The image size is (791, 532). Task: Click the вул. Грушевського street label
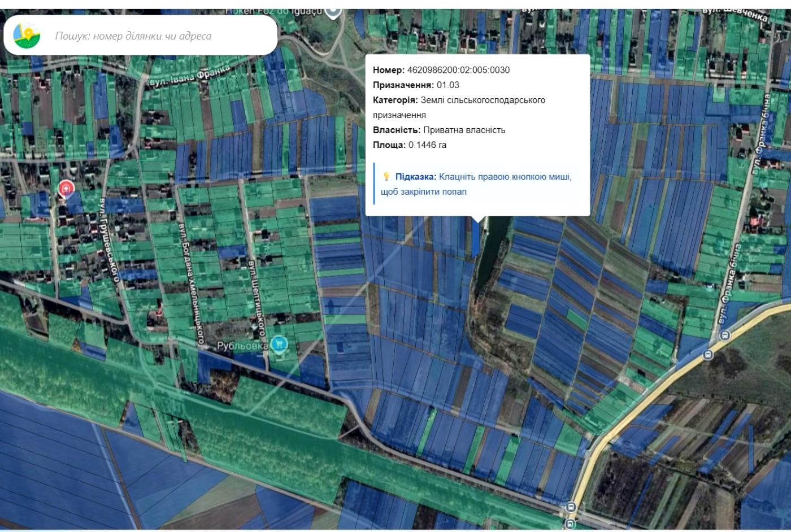(x=110, y=239)
